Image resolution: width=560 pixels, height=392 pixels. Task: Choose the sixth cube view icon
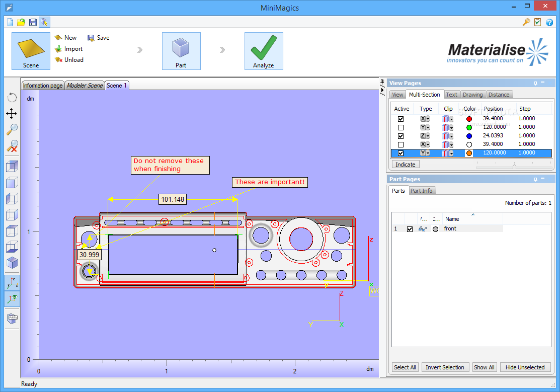[12, 247]
